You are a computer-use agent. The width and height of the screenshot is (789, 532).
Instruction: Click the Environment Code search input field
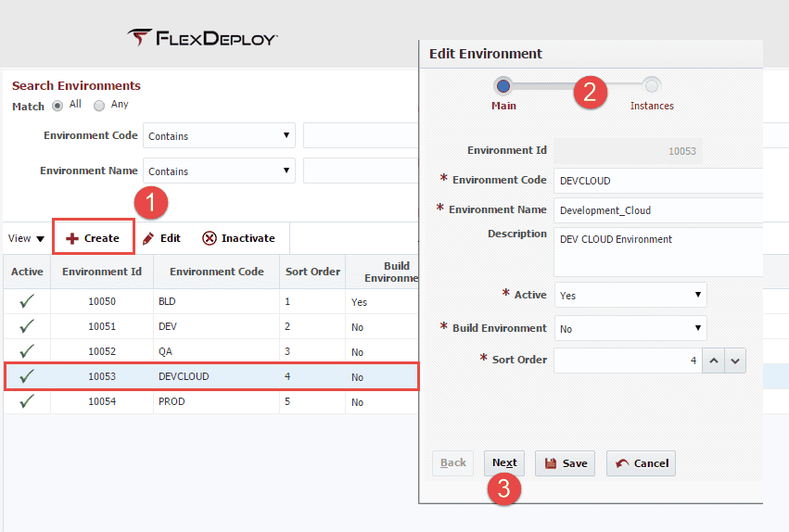[361, 135]
